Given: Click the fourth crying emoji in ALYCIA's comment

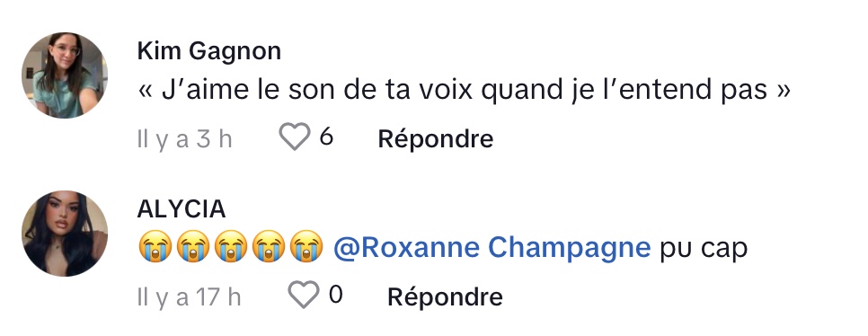Looking at the screenshot, I should [269, 246].
